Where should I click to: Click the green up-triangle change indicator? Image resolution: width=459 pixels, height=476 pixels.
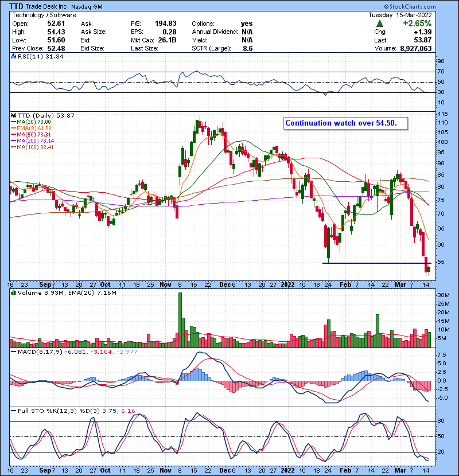[x=379, y=24]
